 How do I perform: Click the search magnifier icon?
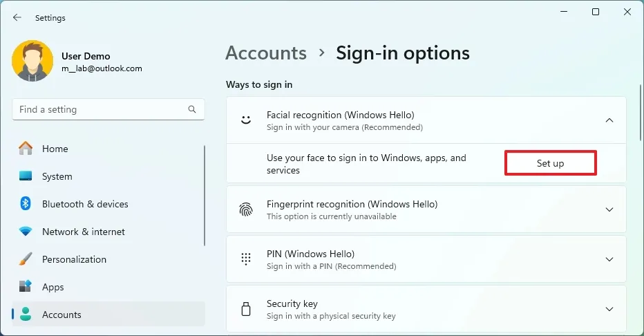(192, 110)
